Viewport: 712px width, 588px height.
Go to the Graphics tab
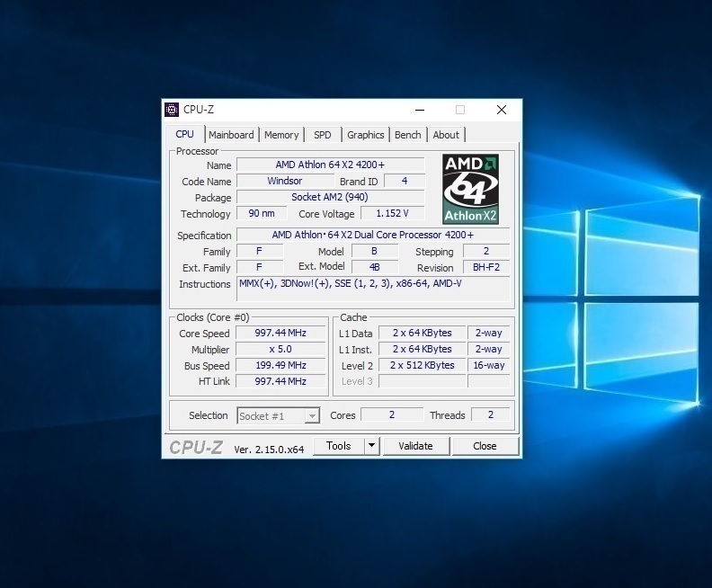(x=365, y=135)
